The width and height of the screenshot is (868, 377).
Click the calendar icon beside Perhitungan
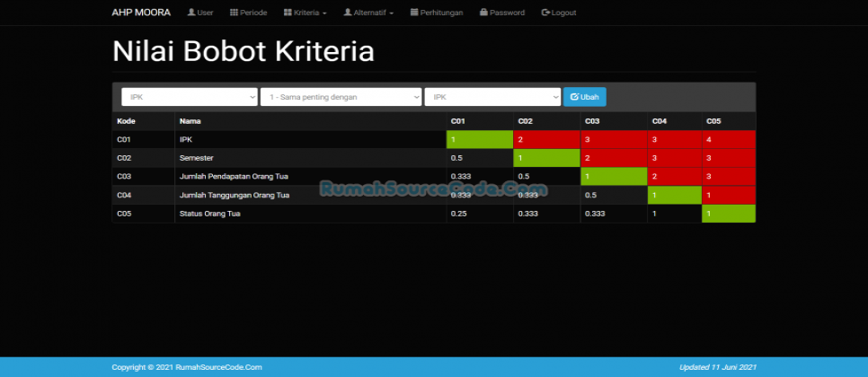point(414,13)
